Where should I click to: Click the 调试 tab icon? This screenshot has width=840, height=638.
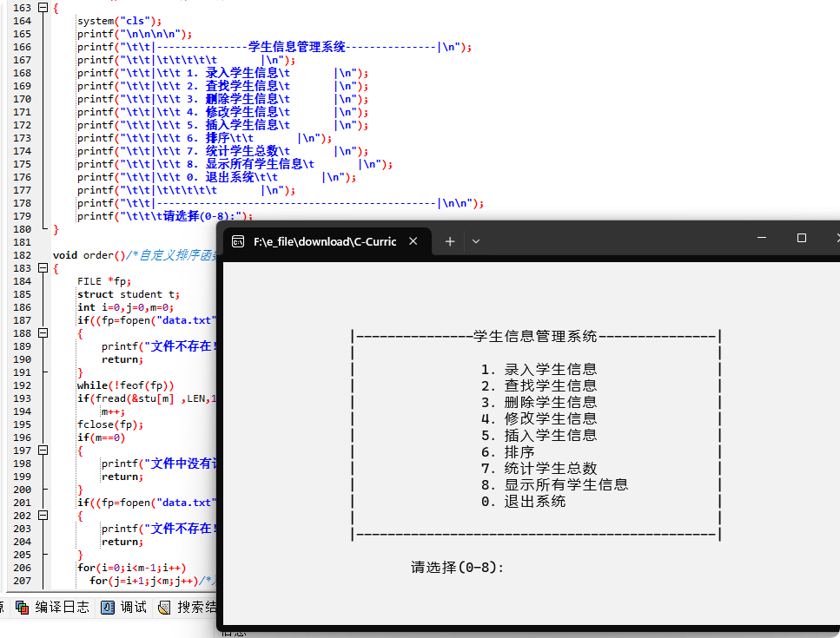coord(108,608)
